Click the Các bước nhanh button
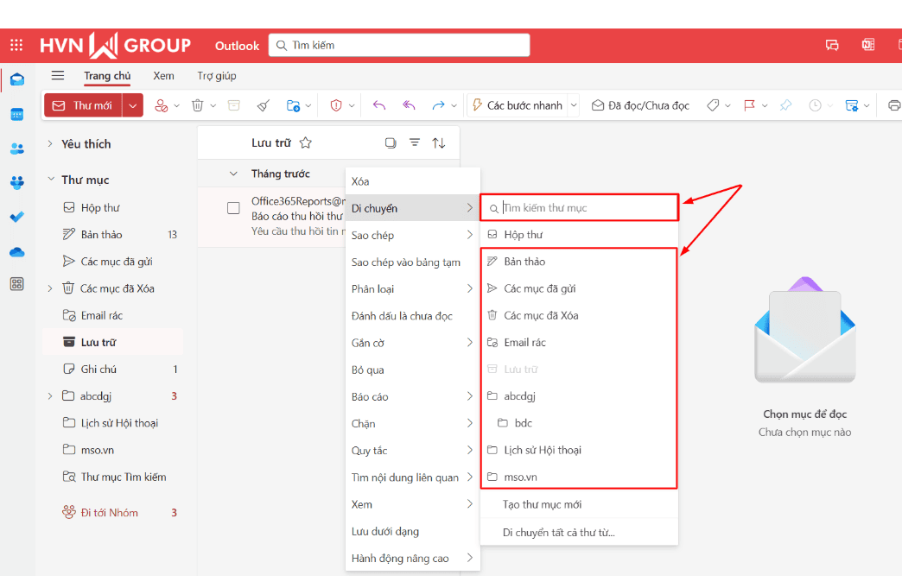902x588 pixels. [518, 105]
